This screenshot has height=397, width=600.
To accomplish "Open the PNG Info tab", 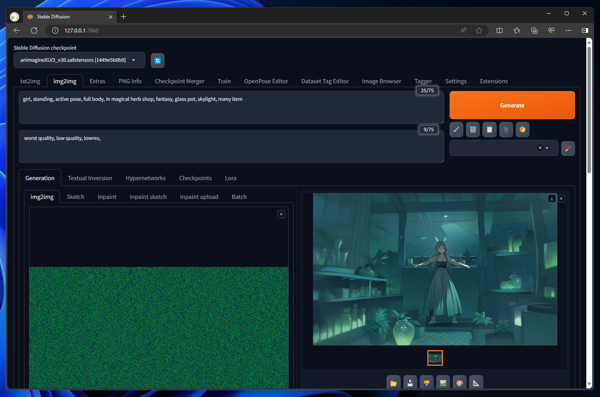I will (130, 81).
